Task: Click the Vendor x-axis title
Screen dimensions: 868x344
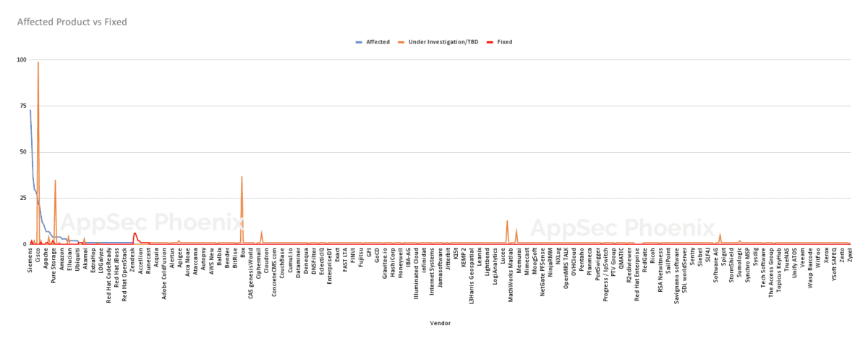Action: pyautogui.click(x=440, y=322)
